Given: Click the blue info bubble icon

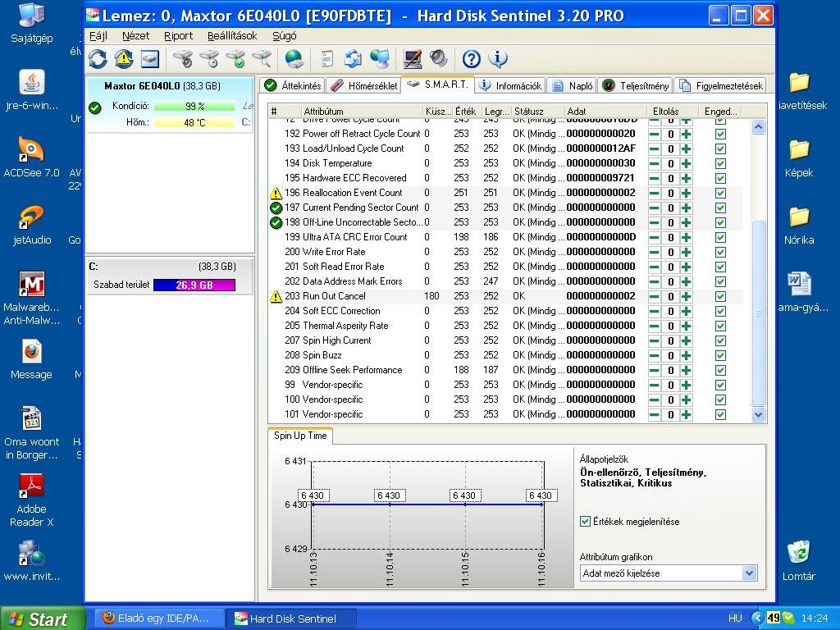Looking at the screenshot, I should [498, 59].
